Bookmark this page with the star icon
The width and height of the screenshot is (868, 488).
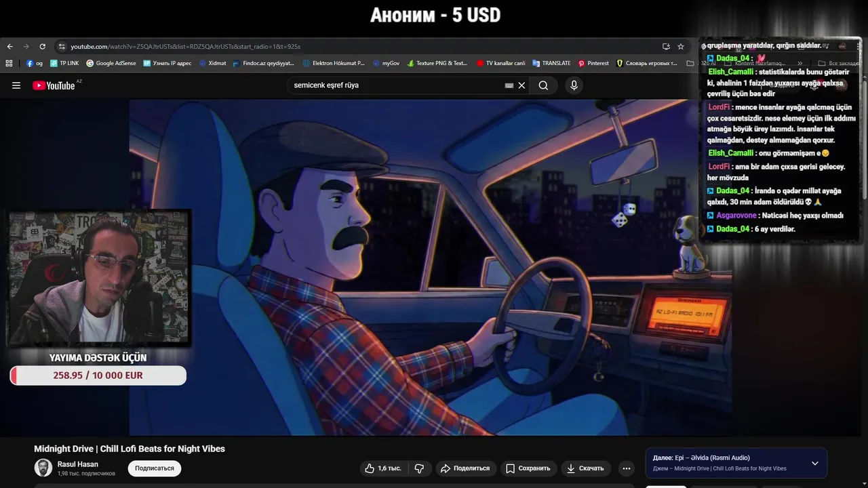pos(681,47)
